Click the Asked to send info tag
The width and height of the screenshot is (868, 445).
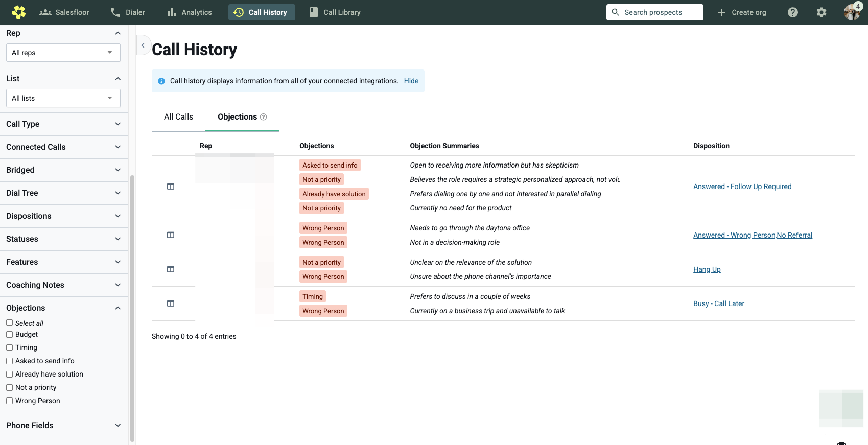[330, 165]
